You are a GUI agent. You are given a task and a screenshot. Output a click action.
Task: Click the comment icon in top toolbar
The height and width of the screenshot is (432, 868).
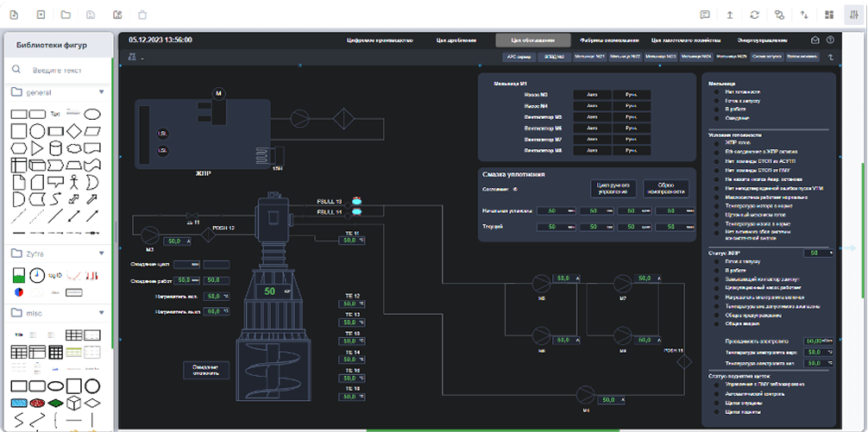705,15
